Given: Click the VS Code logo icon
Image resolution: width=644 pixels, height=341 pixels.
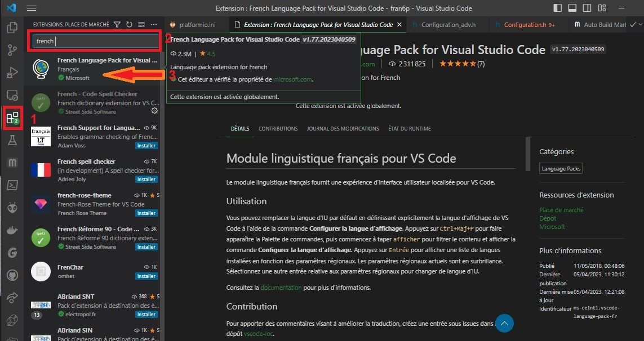Looking at the screenshot, I should point(11,8).
